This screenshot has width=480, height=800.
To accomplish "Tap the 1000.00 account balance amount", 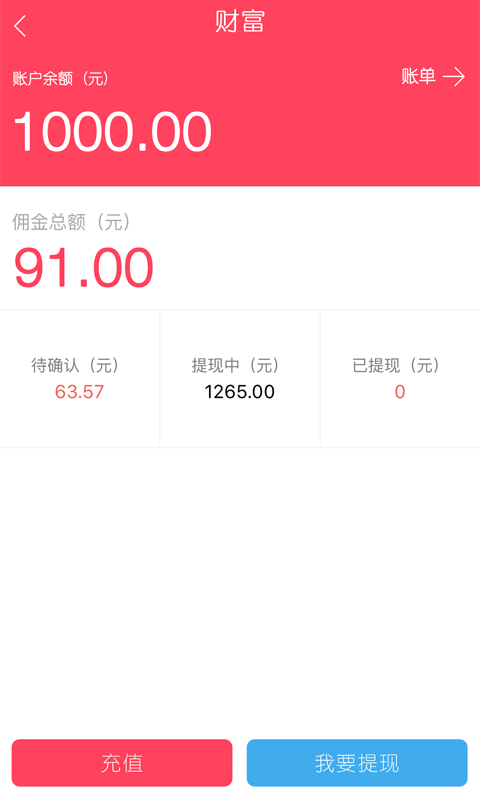I will (x=112, y=132).
